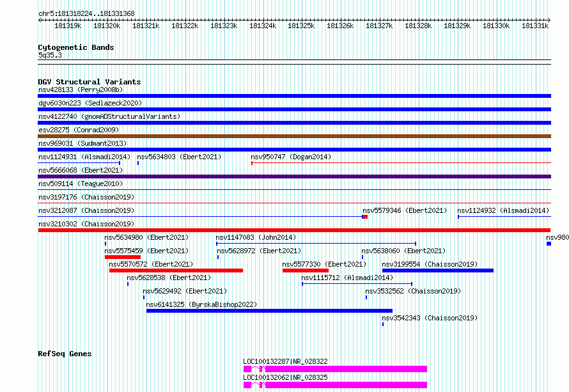
Task: Open nsv5579346 (Ebert2021) variant
Action: 405,210
